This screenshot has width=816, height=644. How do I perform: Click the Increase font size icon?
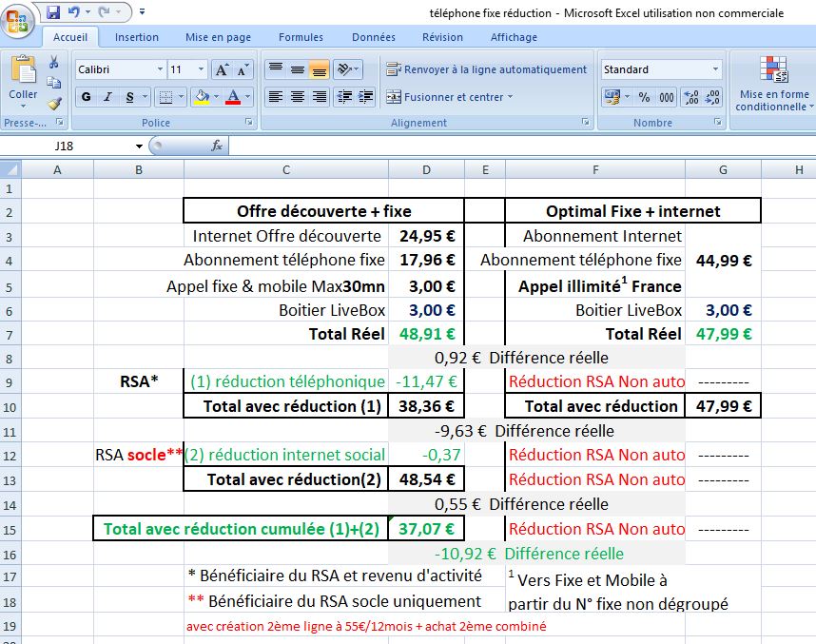pyautogui.click(x=223, y=69)
